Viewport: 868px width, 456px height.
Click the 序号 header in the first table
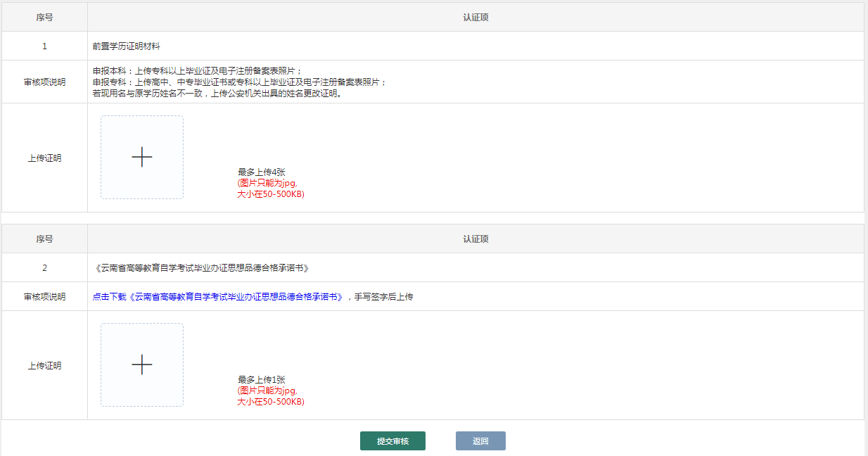[44, 18]
